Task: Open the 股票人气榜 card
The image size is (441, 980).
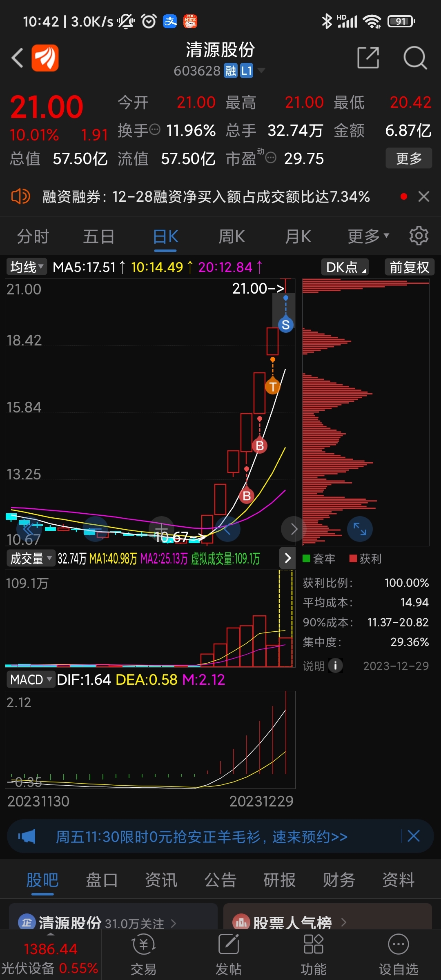Action: click(x=327, y=916)
